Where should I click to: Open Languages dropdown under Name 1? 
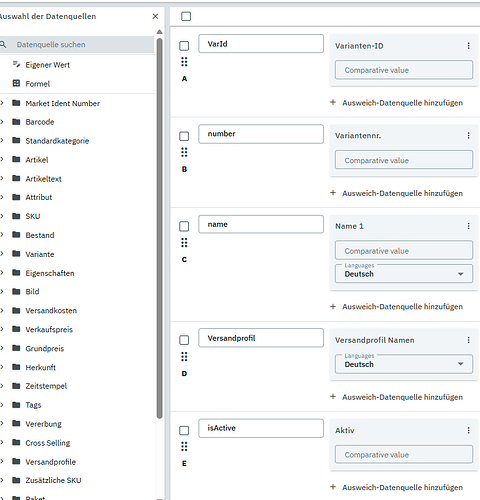(404, 274)
